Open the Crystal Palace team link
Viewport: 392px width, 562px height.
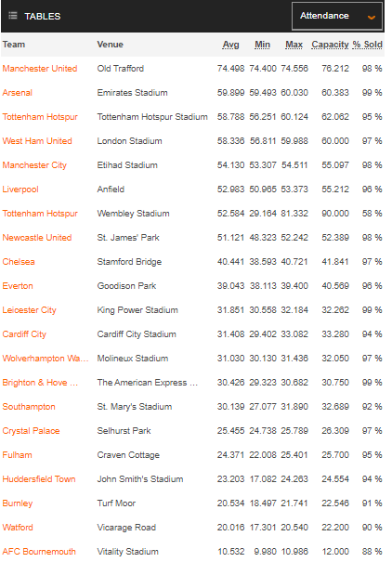coord(31,431)
